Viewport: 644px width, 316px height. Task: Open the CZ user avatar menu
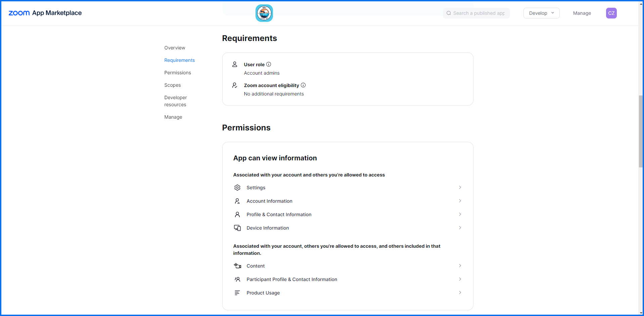point(611,13)
